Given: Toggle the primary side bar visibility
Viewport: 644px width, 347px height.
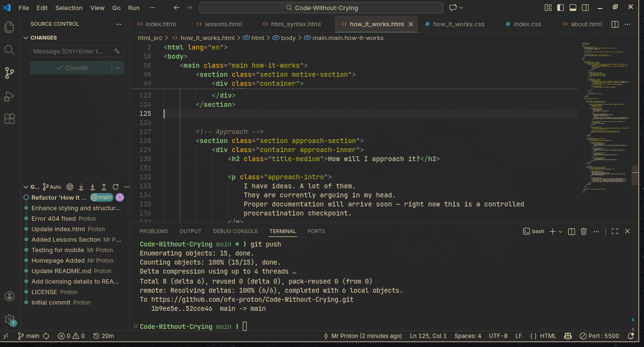Looking at the screenshot, I should [x=561, y=8].
